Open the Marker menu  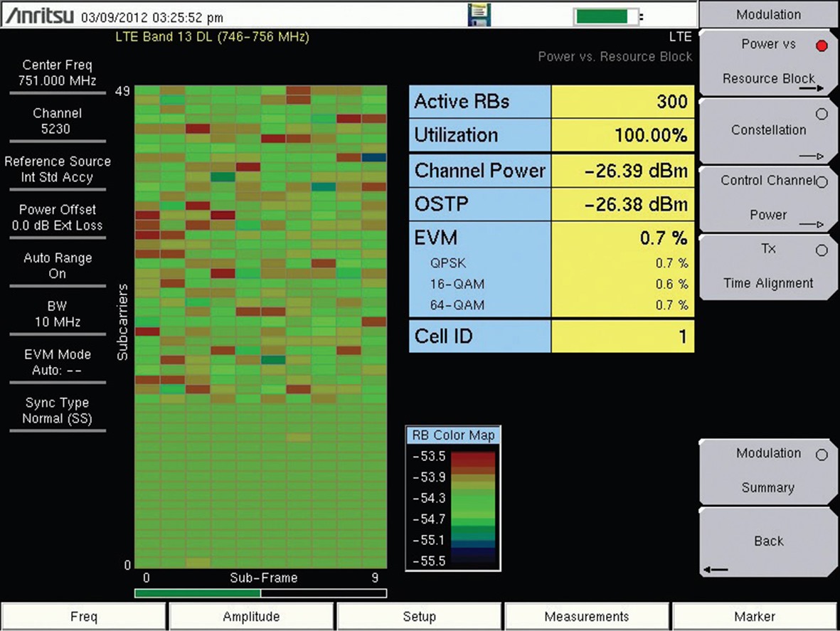(x=755, y=617)
